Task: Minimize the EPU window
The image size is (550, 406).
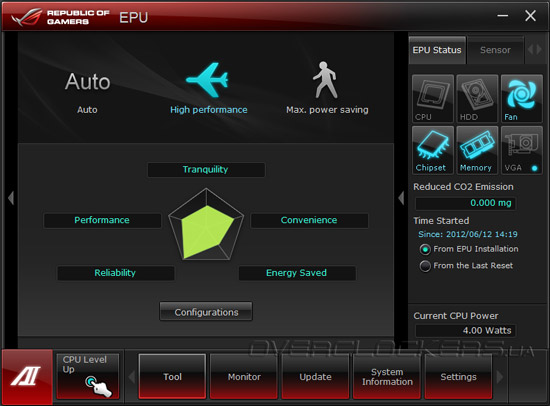Action: (x=503, y=16)
